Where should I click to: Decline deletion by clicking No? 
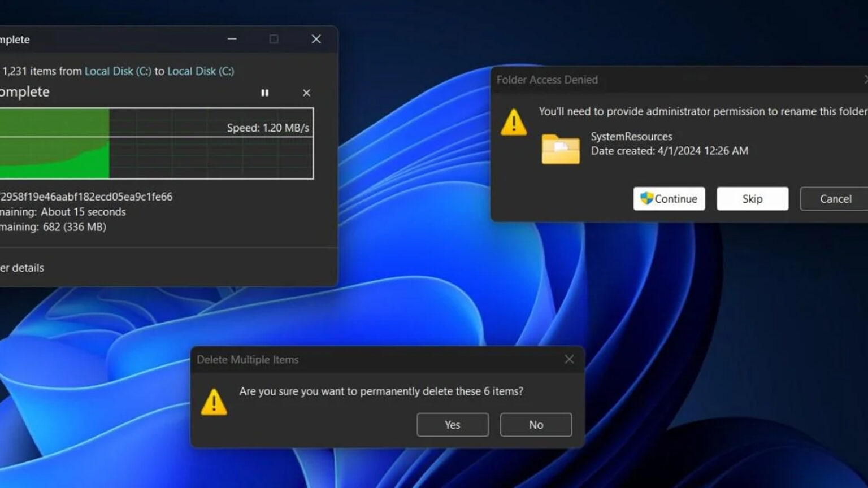(536, 425)
